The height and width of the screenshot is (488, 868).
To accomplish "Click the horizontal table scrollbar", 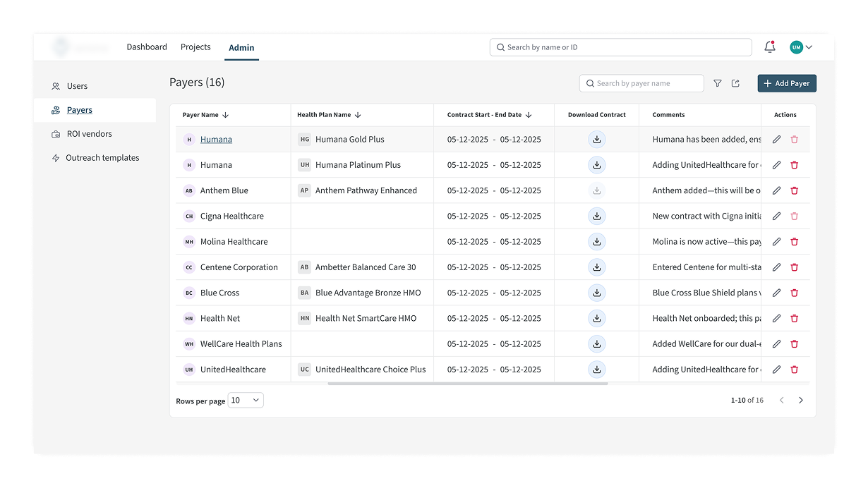I will (x=467, y=384).
